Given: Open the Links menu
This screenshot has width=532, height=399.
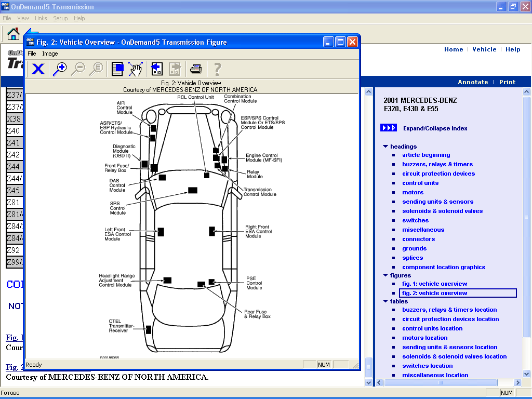Looking at the screenshot, I should (41, 18).
